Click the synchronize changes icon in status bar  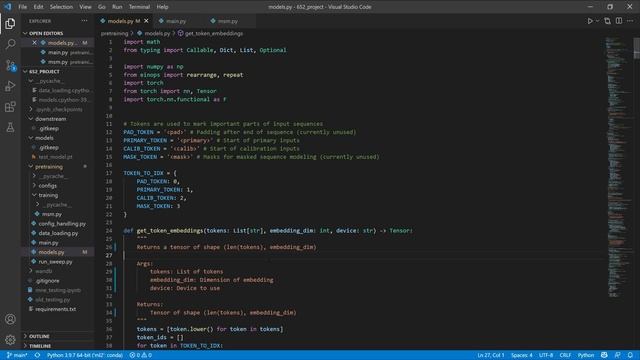tap(37, 355)
